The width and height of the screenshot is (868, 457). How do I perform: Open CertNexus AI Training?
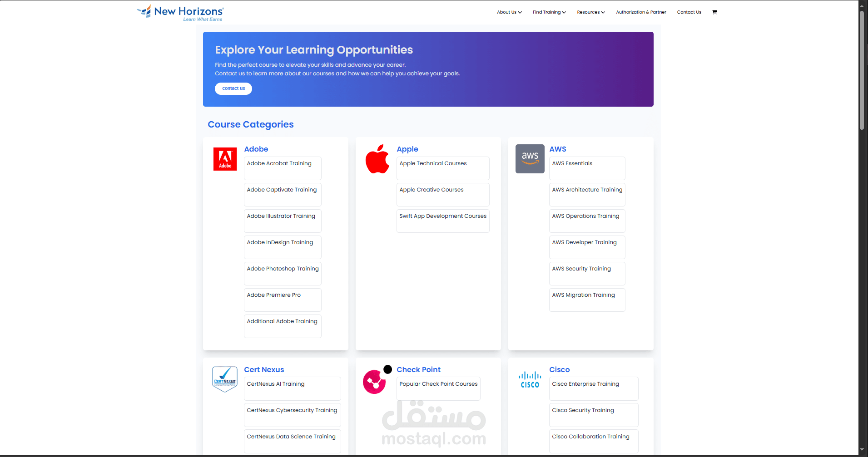(x=293, y=389)
